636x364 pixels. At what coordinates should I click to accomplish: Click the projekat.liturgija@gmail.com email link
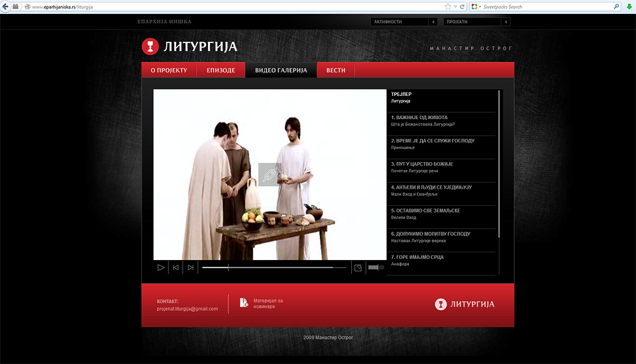point(187,308)
